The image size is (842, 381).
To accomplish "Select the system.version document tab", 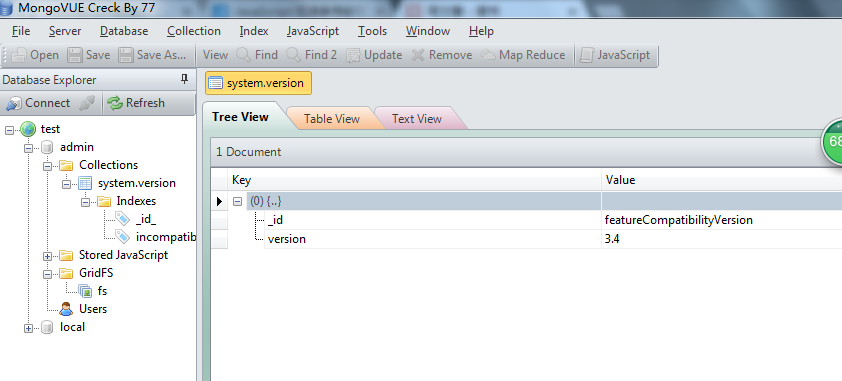I will tap(258, 83).
